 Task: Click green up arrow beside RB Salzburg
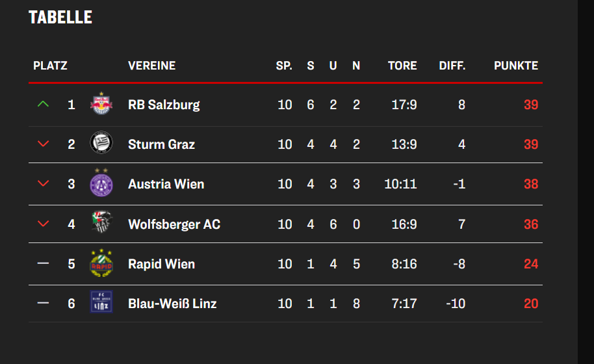click(44, 104)
